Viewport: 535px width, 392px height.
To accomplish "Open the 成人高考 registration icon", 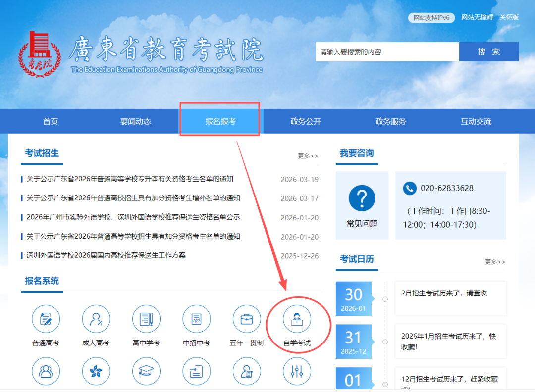I will tap(96, 319).
